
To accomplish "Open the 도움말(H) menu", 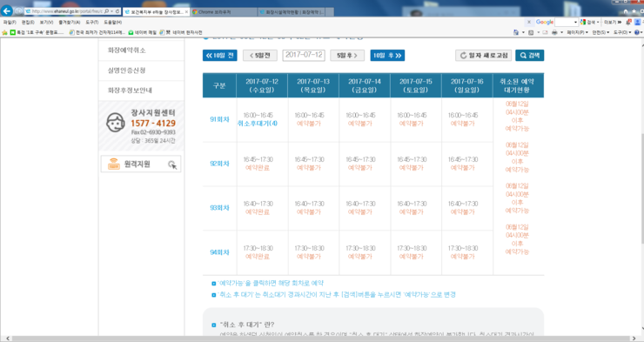I will 113,22.
